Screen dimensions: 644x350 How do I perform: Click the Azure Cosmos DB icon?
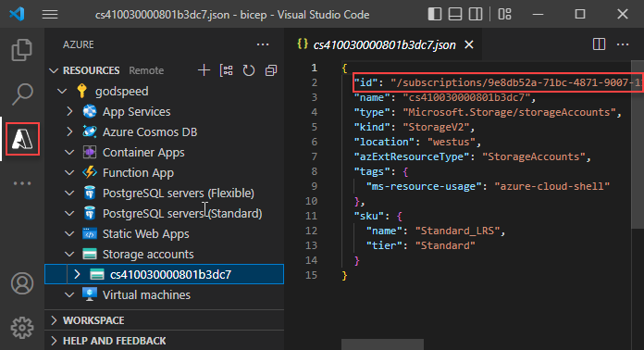click(90, 131)
